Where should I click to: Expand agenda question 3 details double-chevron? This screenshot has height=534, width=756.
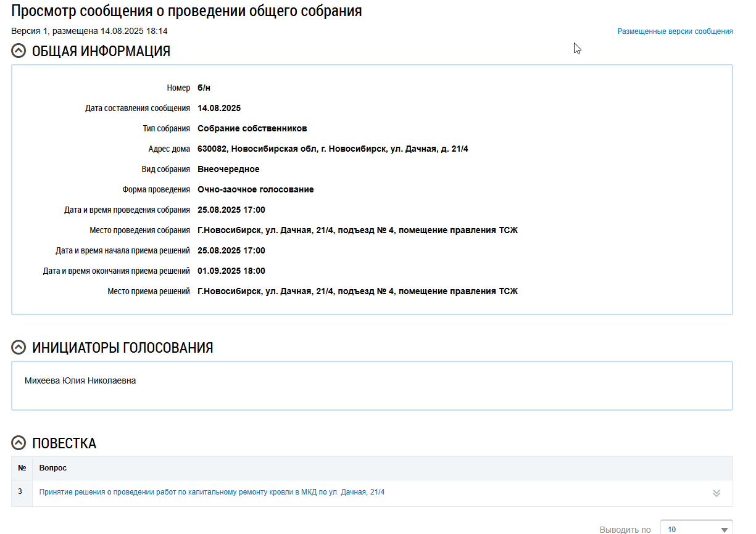pos(716,493)
